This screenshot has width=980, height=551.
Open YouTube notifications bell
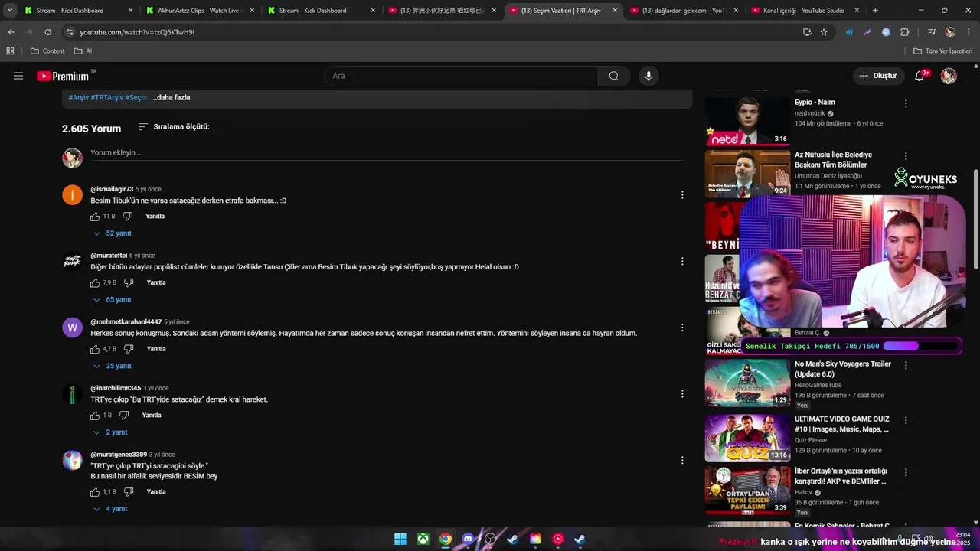click(x=920, y=76)
